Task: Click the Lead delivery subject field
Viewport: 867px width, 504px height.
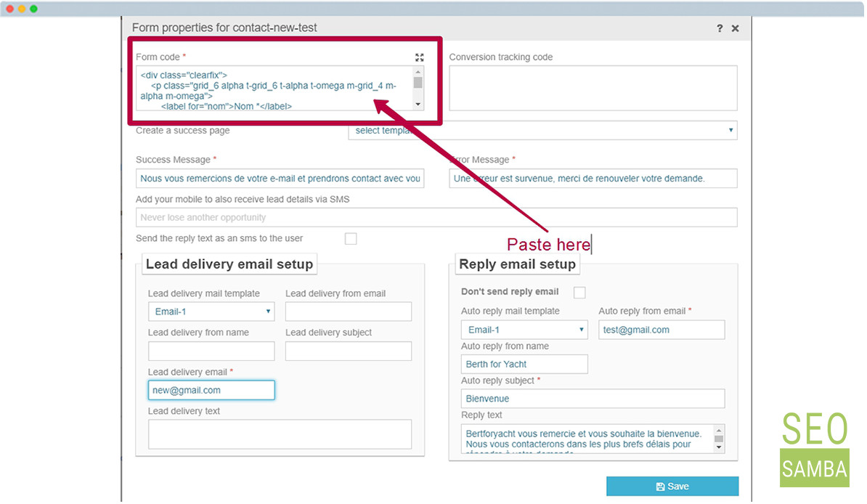Action: tap(349, 351)
